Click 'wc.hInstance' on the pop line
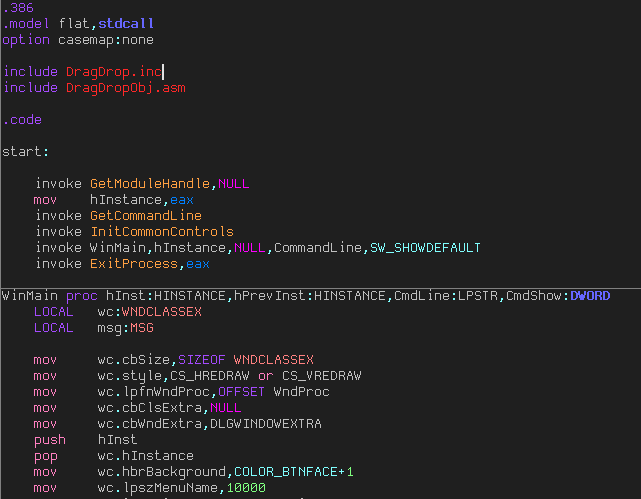Viewport: 641px width, 499px height. point(146,456)
